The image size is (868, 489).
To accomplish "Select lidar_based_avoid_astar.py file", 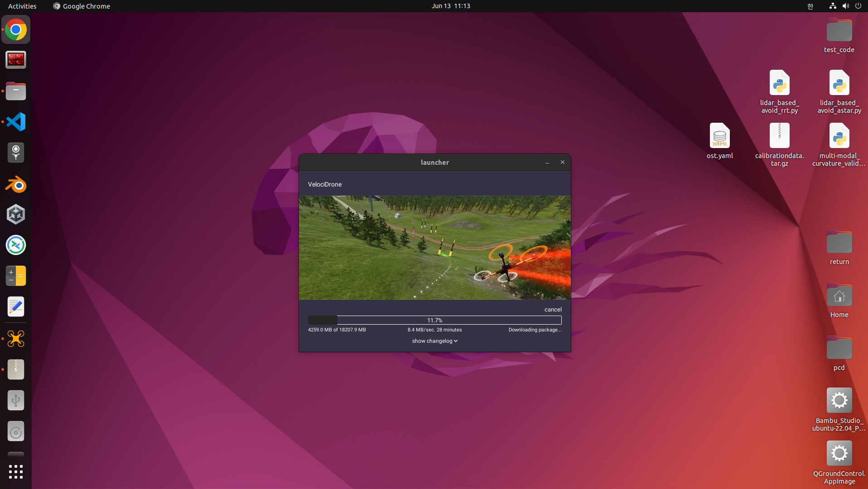I will 839,92.
